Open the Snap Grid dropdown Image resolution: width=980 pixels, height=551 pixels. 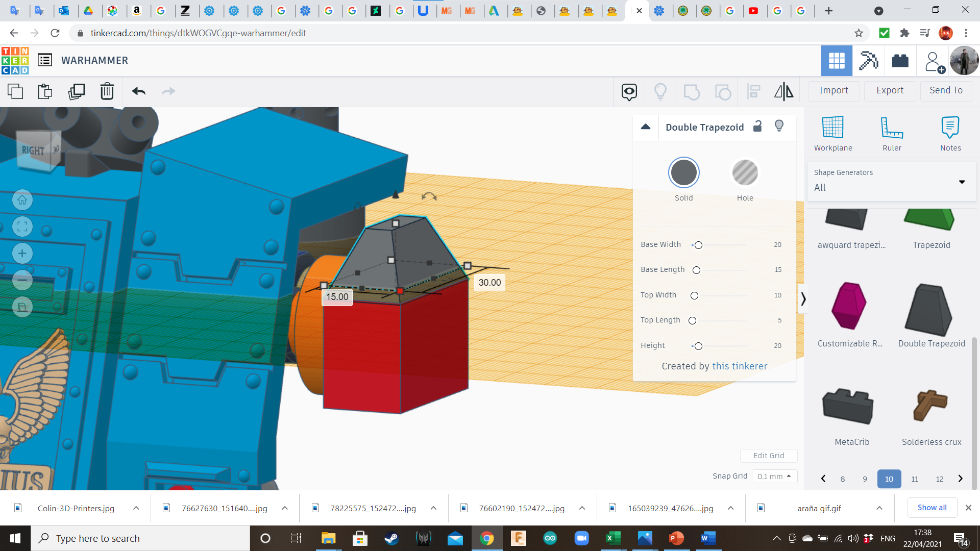pyautogui.click(x=774, y=476)
